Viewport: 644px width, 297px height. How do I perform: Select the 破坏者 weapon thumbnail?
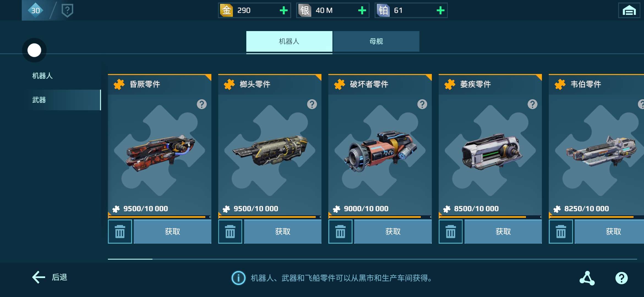coord(380,150)
